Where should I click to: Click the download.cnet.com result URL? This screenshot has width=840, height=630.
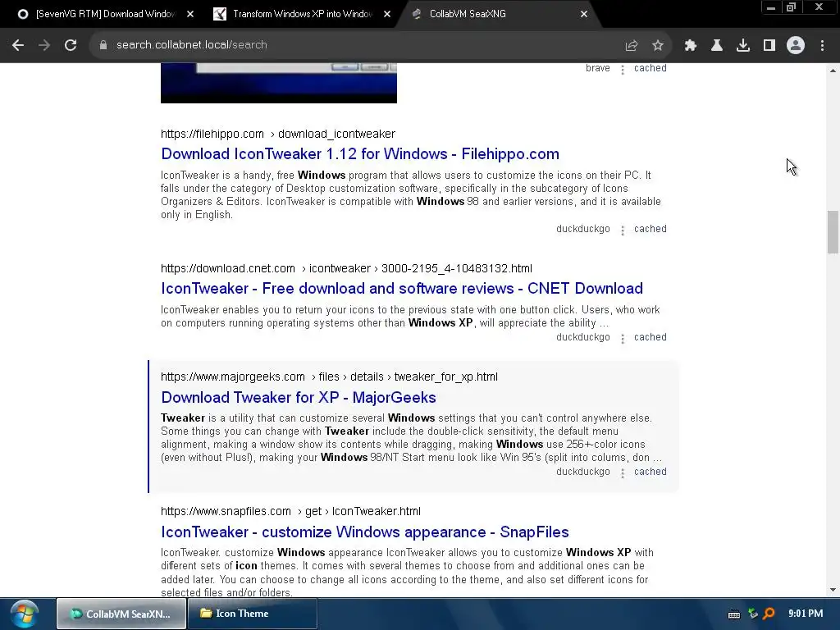tap(346, 268)
